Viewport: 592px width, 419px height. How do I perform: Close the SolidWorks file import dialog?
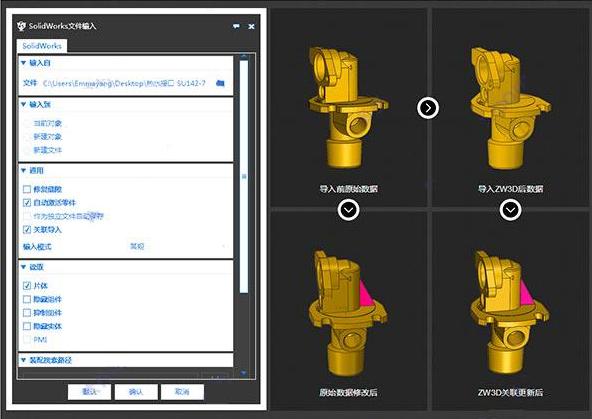pos(251,26)
